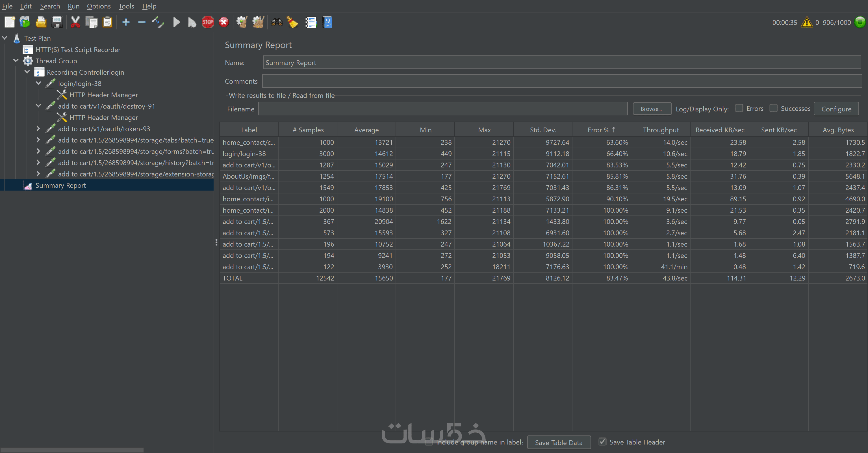Click the Shutdown threads red X icon

click(x=224, y=23)
